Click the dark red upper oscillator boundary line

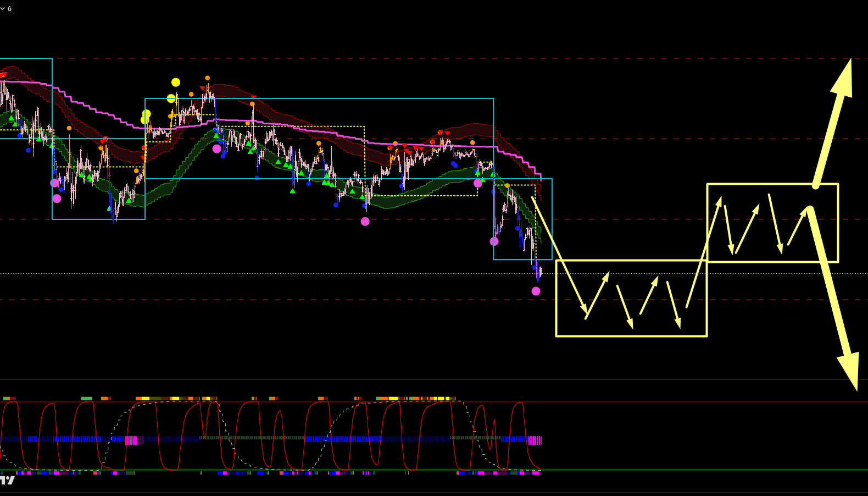(x=659, y=402)
